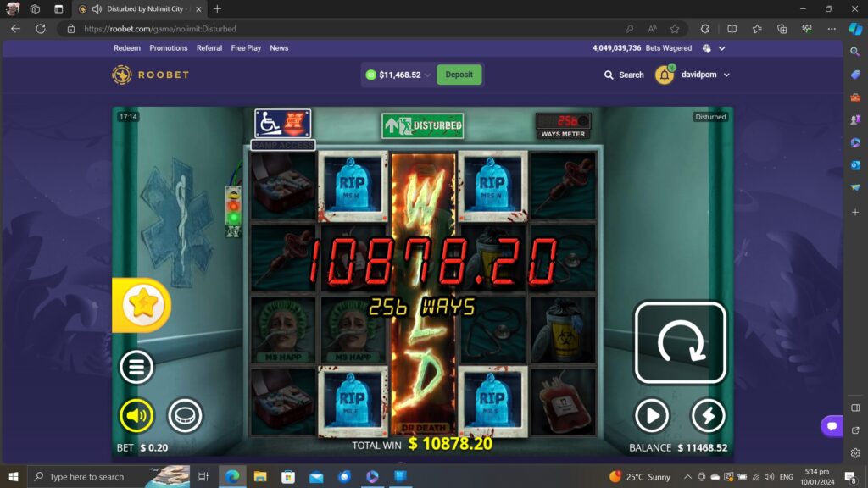The image size is (868, 488).
Task: Open bonus buy with the yellow star button
Action: click(142, 305)
